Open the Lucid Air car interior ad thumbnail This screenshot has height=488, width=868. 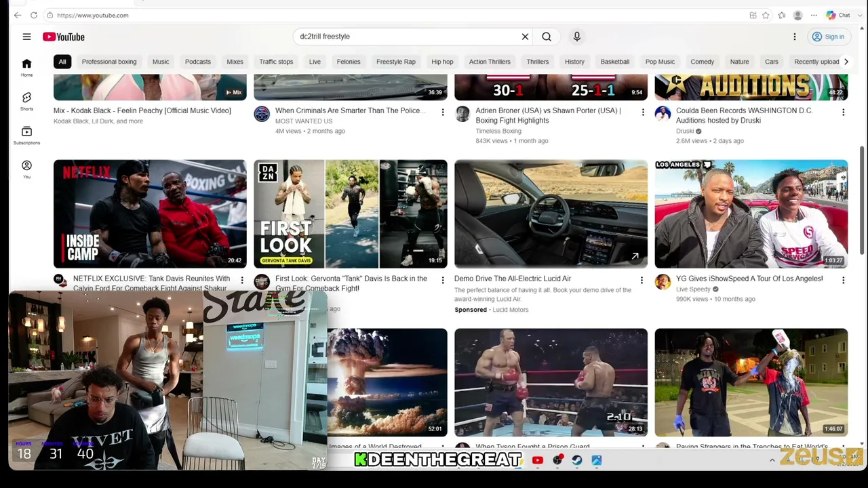(551, 214)
